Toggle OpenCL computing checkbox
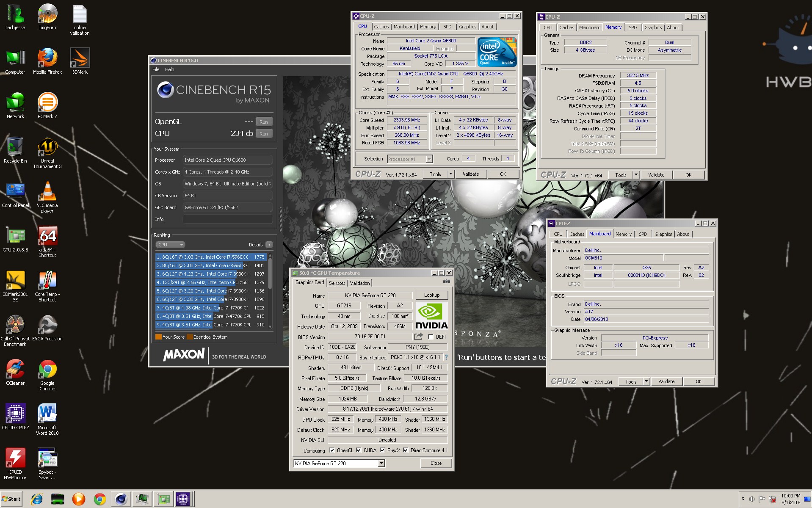The height and width of the screenshot is (508, 812). coord(332,450)
